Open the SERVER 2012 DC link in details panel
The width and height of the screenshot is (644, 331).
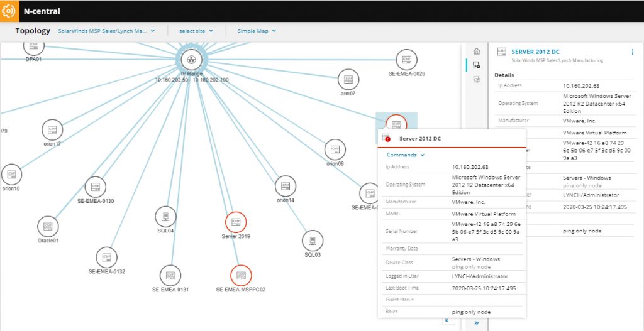point(535,52)
